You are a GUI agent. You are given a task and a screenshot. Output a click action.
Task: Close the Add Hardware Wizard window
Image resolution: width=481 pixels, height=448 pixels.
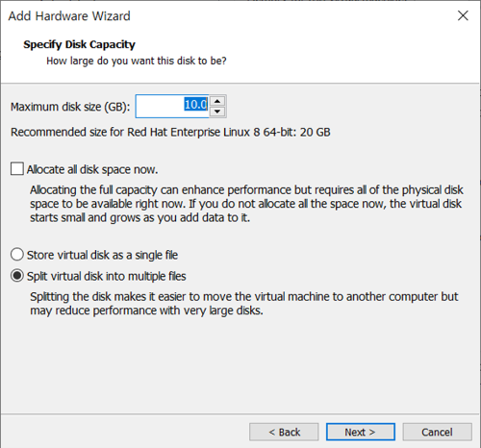pos(463,15)
